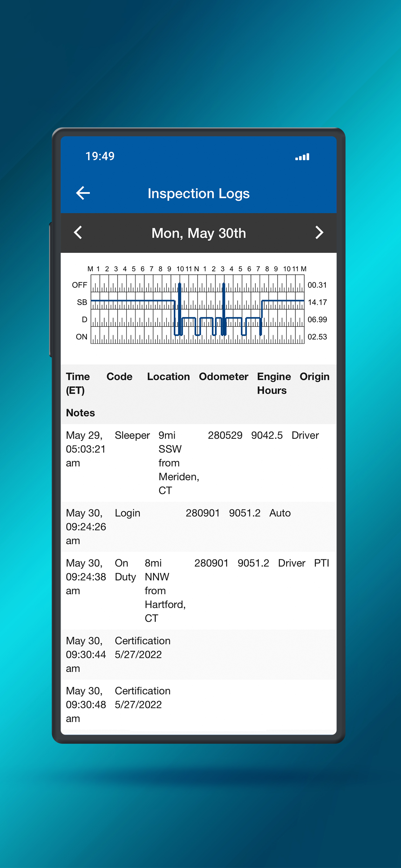
Task: Tap the Auto origin in Login row
Action: 280,513
